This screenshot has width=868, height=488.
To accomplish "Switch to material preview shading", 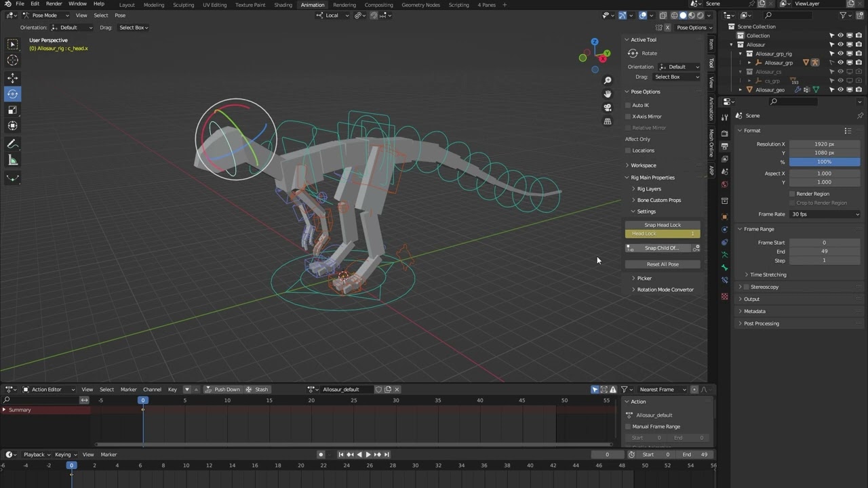I will coord(692,15).
